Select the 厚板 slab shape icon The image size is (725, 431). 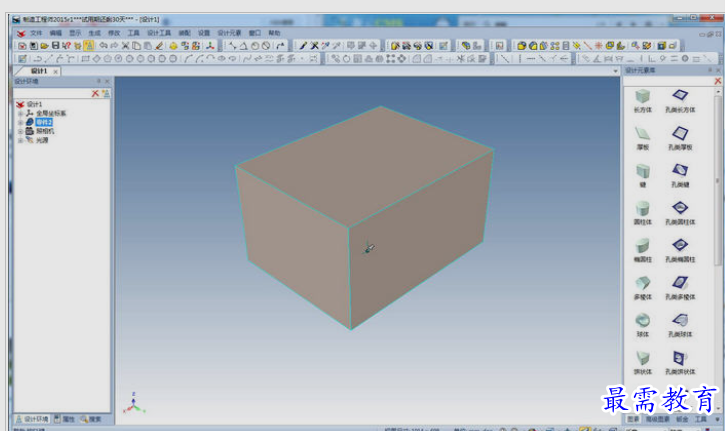(x=643, y=132)
